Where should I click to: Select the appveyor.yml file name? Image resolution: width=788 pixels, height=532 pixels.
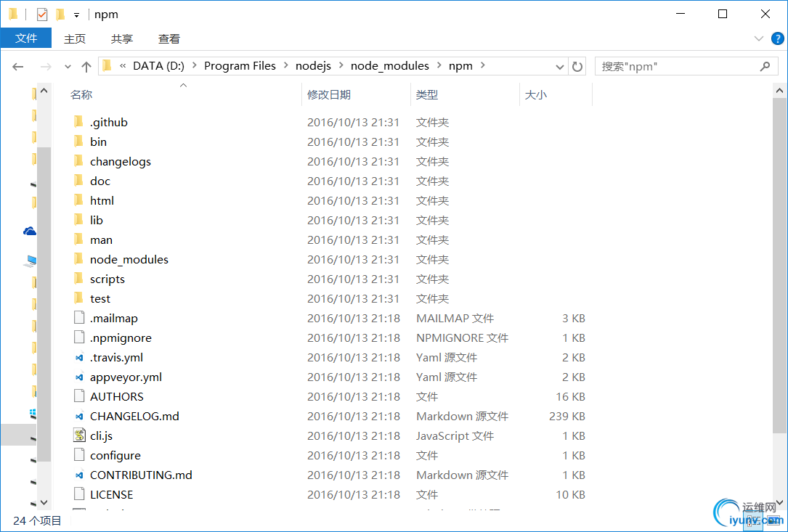(126, 377)
